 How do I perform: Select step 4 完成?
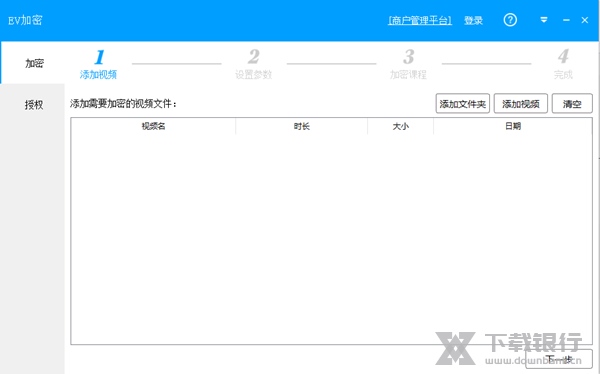563,64
